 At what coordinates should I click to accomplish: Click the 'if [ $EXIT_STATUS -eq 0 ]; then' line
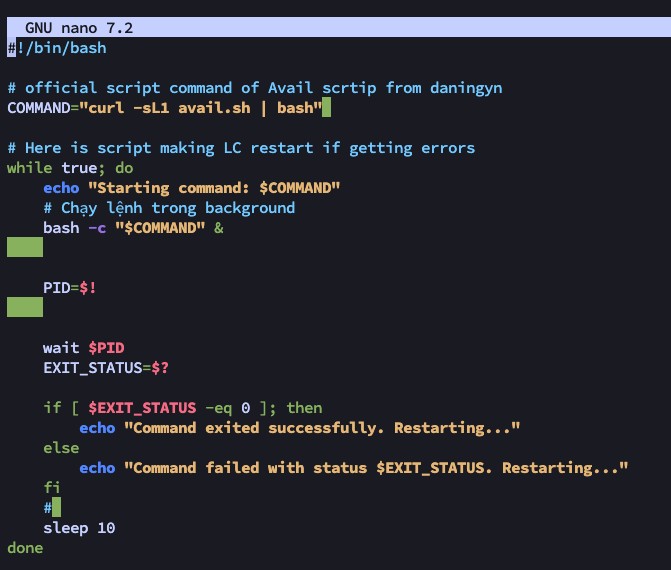[x=183, y=408]
